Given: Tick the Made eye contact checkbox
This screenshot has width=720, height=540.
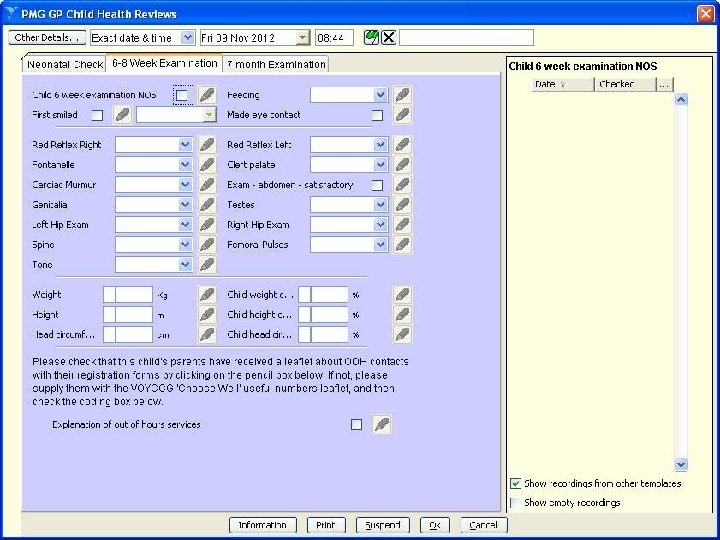Looking at the screenshot, I should click(x=377, y=115).
